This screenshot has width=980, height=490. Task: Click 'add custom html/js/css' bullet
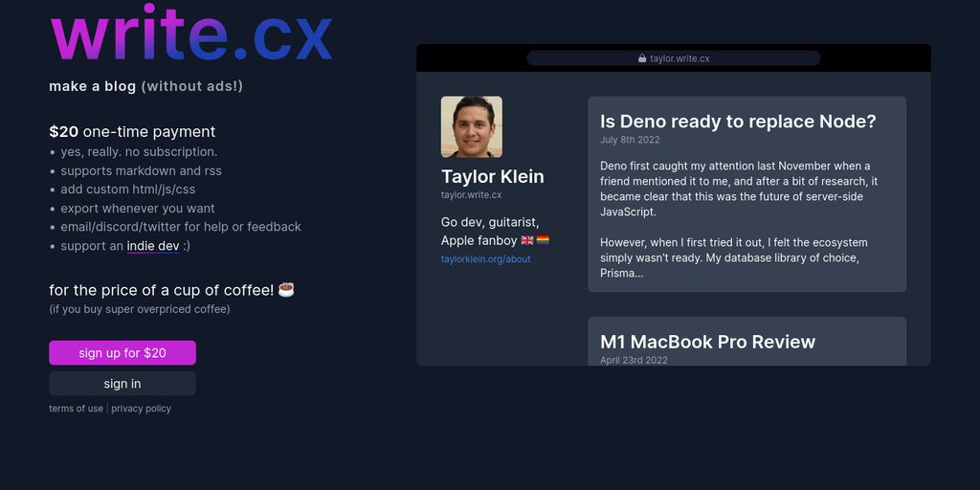[128, 189]
